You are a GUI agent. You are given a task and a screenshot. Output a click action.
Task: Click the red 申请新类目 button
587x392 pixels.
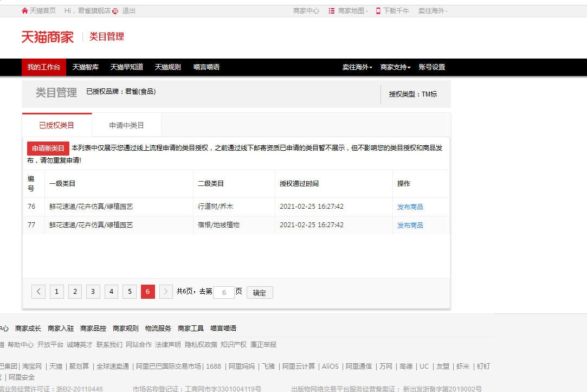48,148
